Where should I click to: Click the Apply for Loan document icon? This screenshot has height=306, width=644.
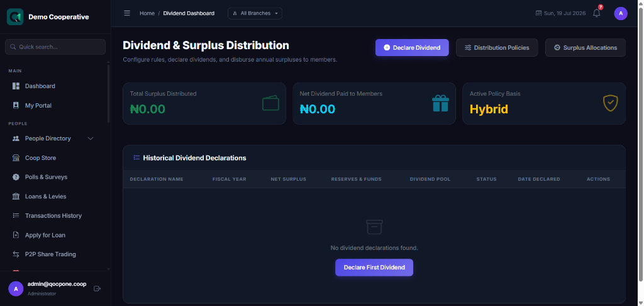click(x=16, y=235)
